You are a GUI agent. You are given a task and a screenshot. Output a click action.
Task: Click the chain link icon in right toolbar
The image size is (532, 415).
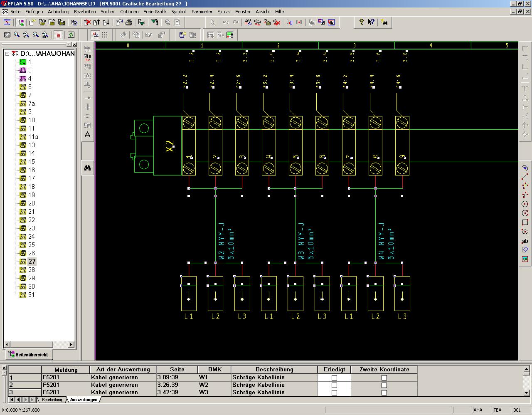pyautogui.click(x=525, y=168)
